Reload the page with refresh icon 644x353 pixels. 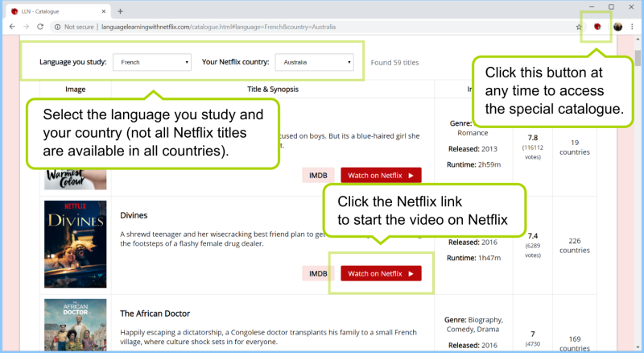(x=39, y=27)
